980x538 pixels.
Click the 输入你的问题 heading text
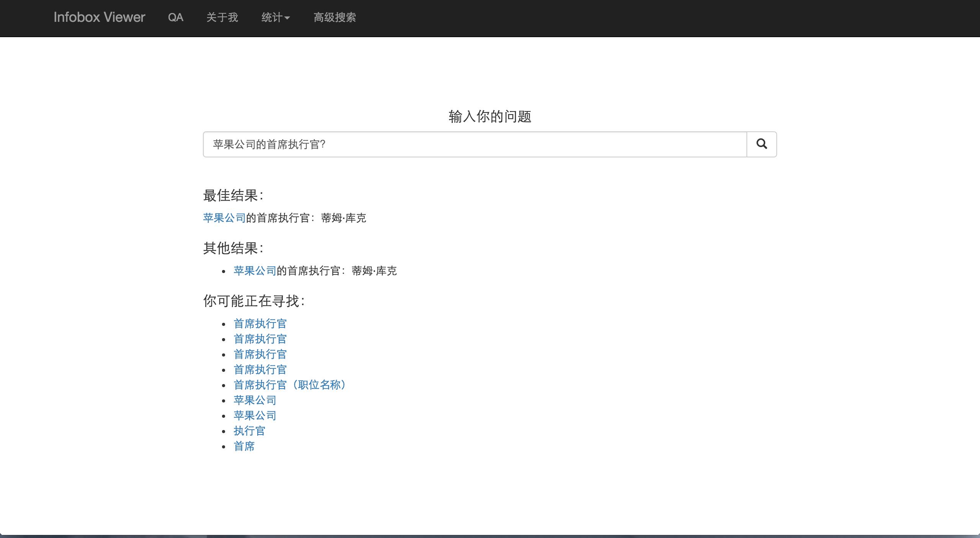click(x=490, y=116)
